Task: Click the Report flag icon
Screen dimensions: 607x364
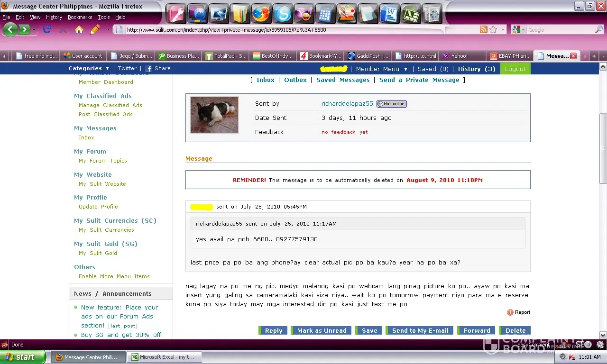Action: (510, 312)
